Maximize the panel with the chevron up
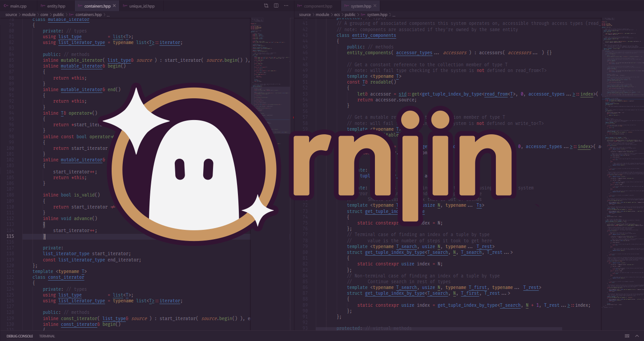 (x=636, y=336)
